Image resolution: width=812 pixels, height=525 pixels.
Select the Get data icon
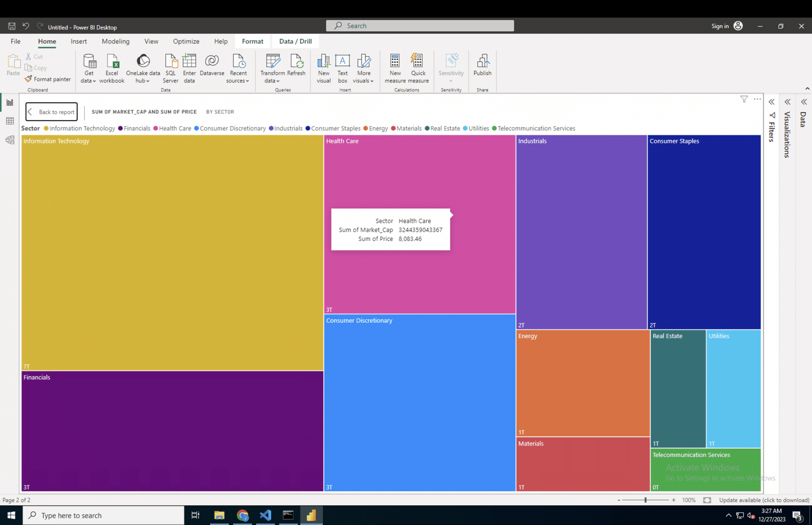(x=88, y=67)
